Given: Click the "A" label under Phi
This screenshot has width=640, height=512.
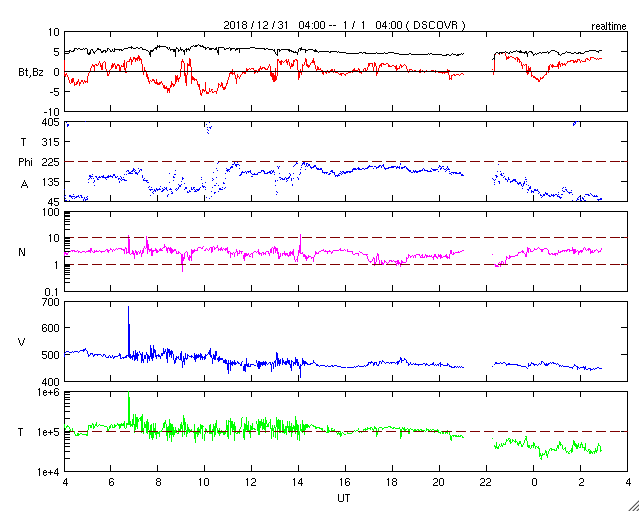Looking at the screenshot, I should (x=24, y=185).
